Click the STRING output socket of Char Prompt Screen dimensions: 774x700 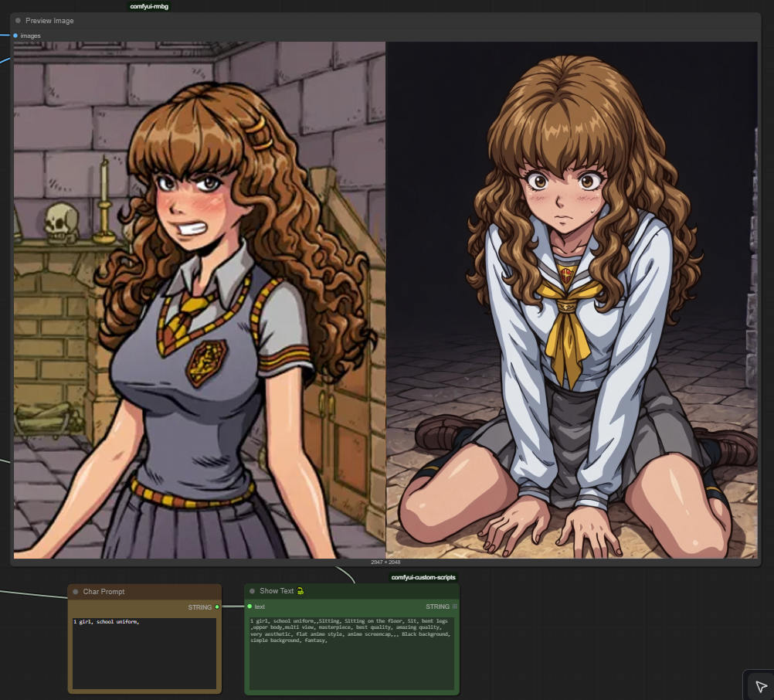click(217, 607)
